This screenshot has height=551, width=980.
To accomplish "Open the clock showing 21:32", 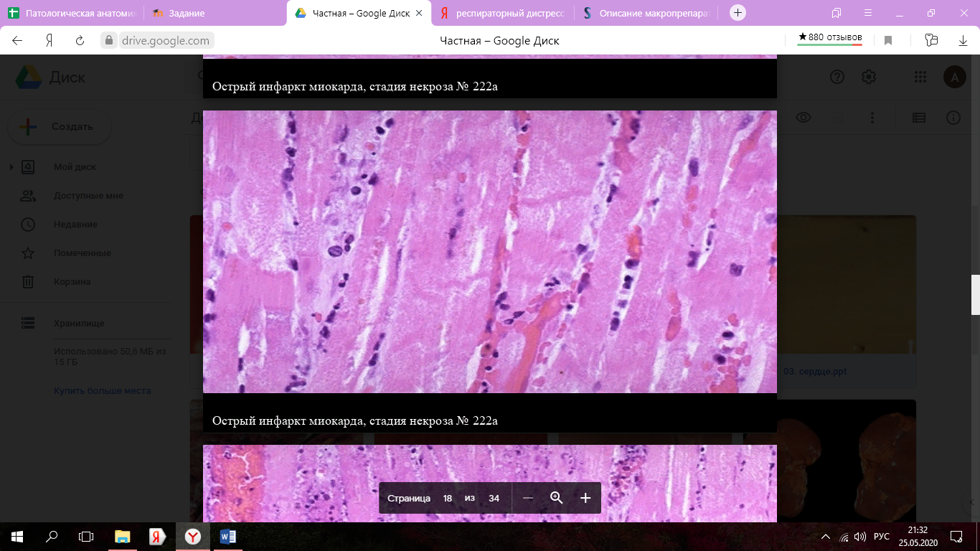I will pos(917,536).
